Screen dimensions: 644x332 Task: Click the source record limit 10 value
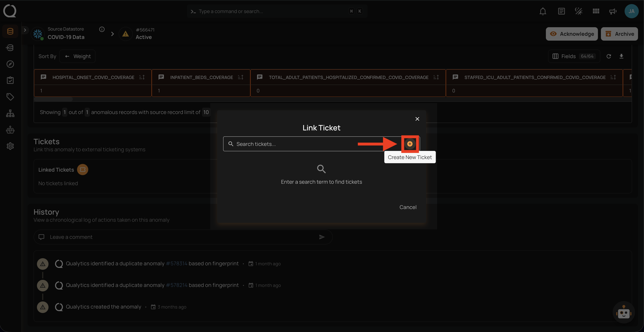[x=206, y=112]
